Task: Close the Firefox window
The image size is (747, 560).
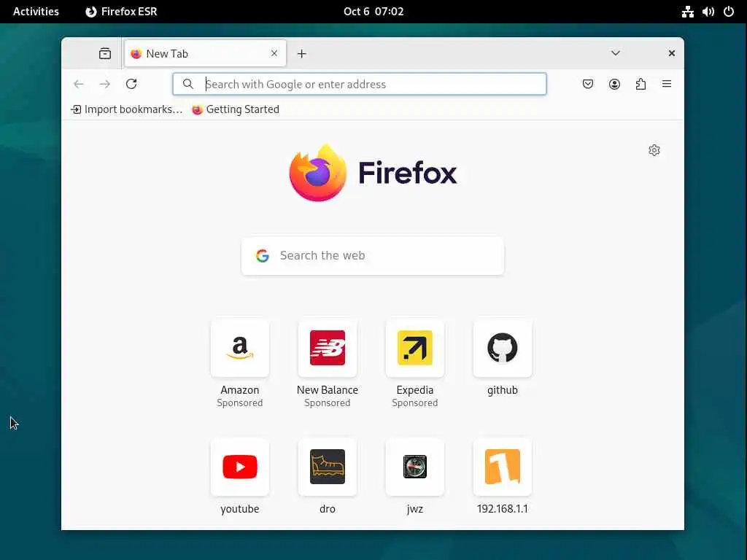Action: pos(671,52)
